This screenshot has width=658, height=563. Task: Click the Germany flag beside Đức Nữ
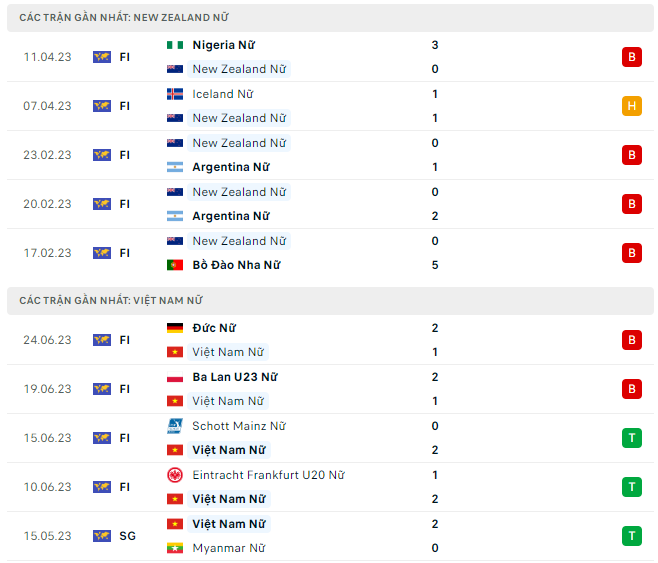pyautogui.click(x=175, y=328)
